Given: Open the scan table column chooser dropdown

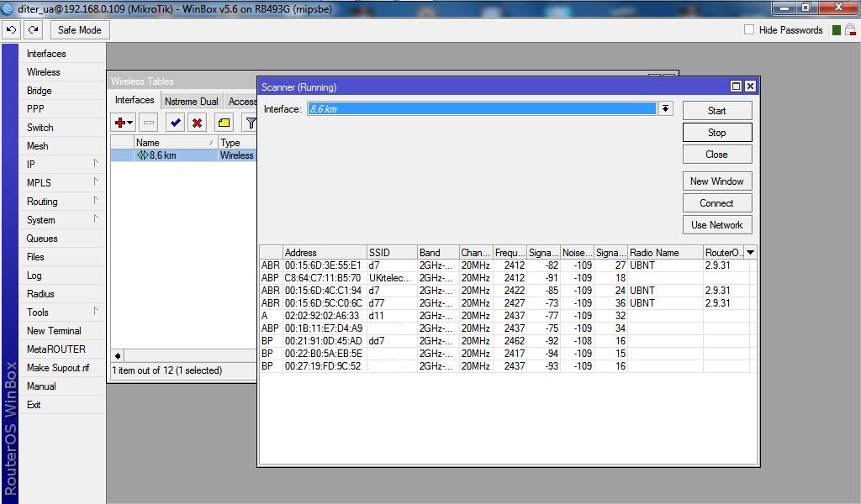Looking at the screenshot, I should [x=751, y=252].
